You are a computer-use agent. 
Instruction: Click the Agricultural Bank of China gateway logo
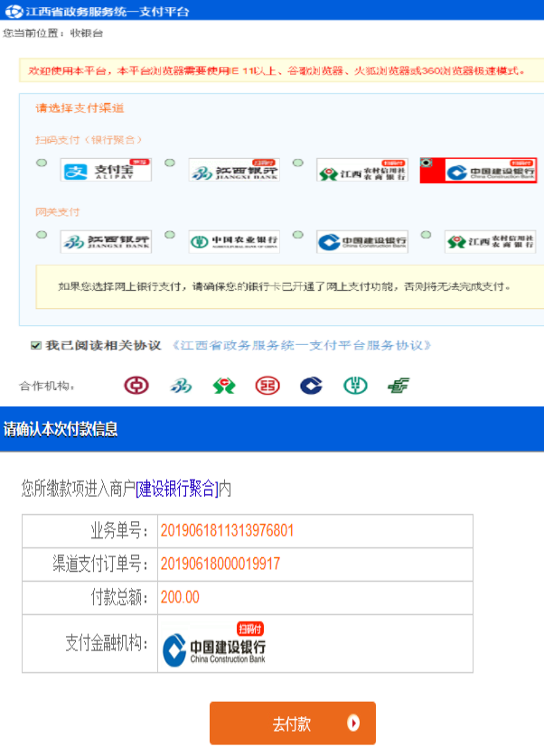[234, 241]
